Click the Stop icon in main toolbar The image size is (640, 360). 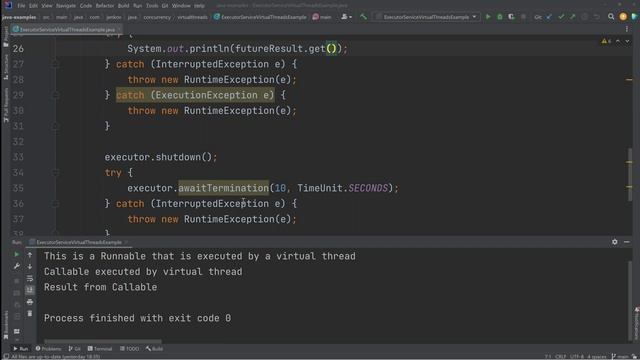pos(523,17)
